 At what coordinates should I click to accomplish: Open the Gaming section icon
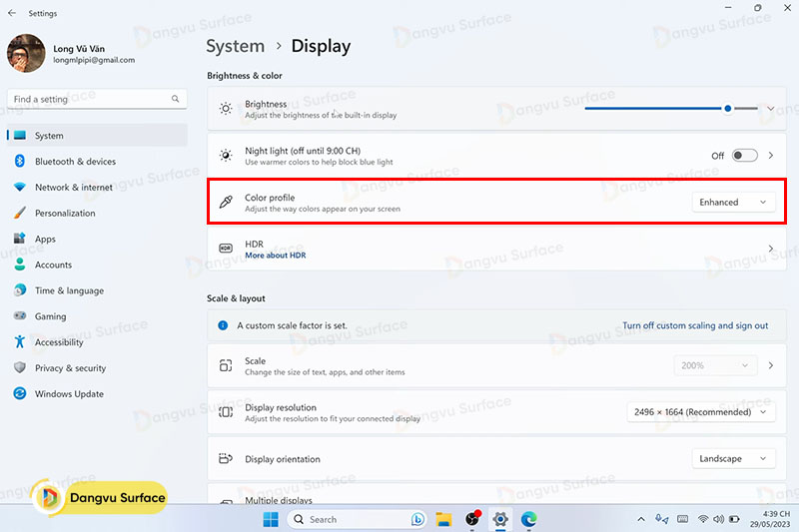coord(19,316)
